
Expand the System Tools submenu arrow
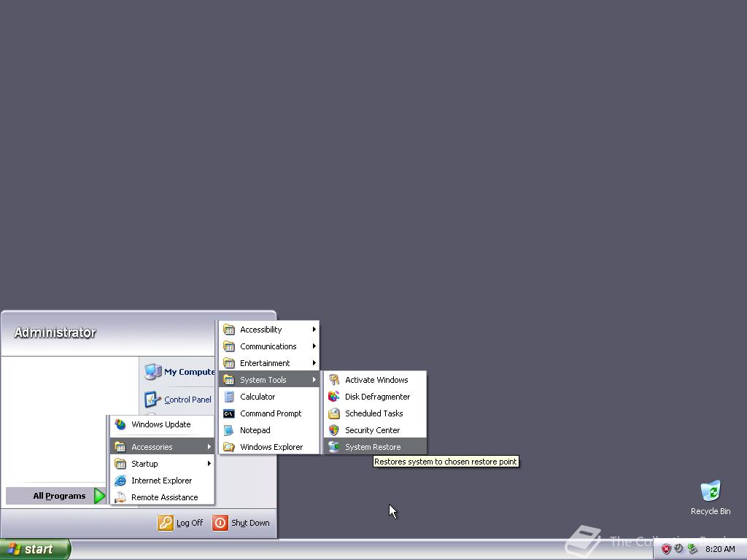click(314, 379)
